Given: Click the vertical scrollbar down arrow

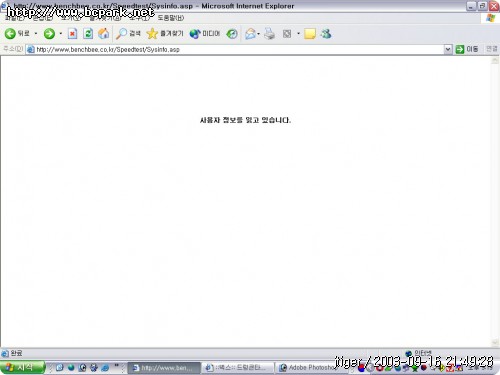Looking at the screenshot, I should [x=495, y=343].
